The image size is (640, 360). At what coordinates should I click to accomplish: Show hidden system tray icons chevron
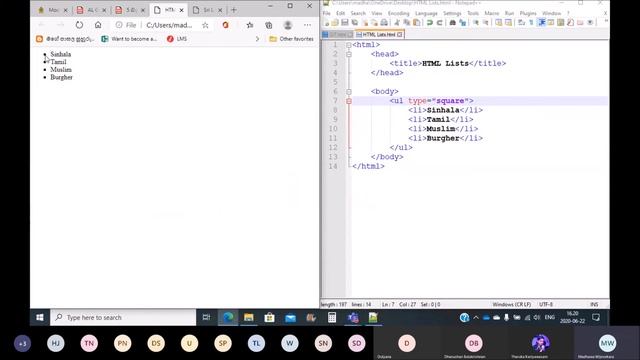click(x=476, y=317)
